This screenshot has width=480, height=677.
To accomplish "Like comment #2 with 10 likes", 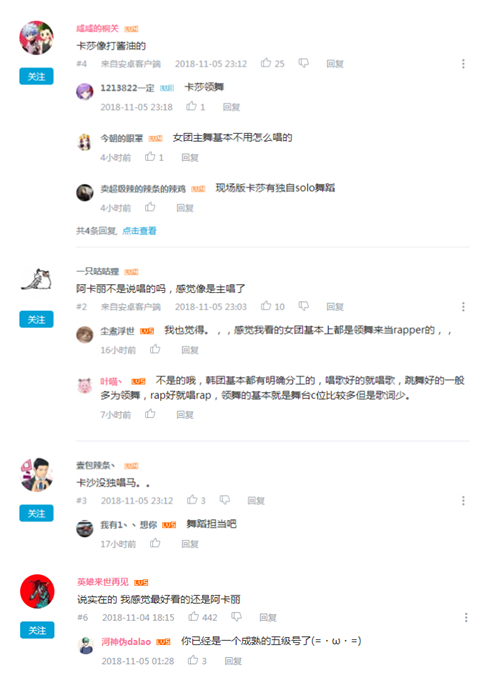I will (x=266, y=306).
